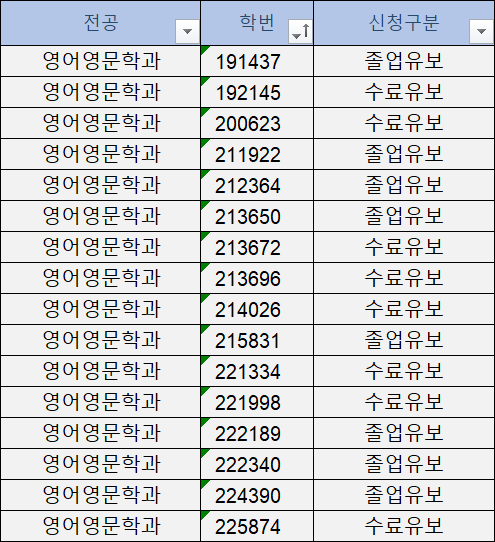This screenshot has width=495, height=542.
Task: Select the 학번 header cell text
Action: pyautogui.click(x=257, y=23)
